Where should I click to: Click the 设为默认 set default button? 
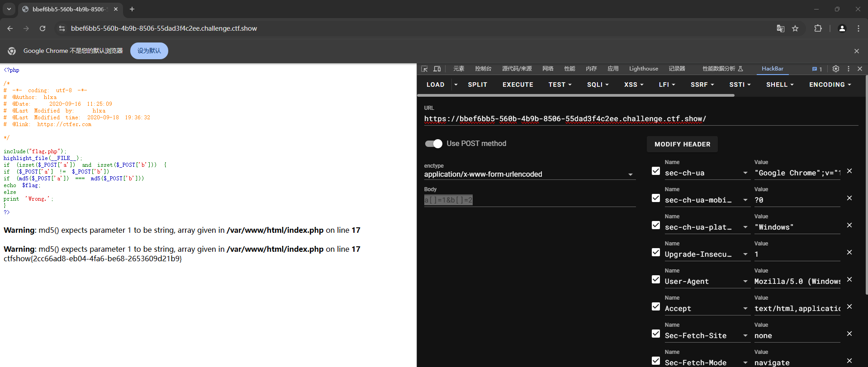[x=149, y=51]
